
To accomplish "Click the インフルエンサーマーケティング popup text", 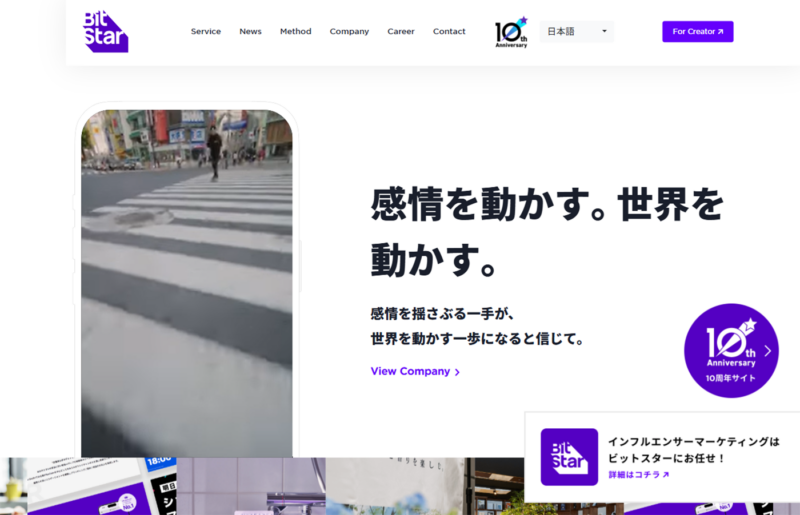I will pyautogui.click(x=693, y=441).
